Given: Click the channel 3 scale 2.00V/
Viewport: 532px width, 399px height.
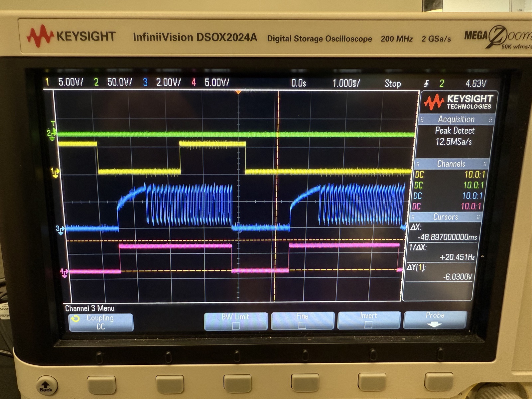Looking at the screenshot, I should point(169,82).
